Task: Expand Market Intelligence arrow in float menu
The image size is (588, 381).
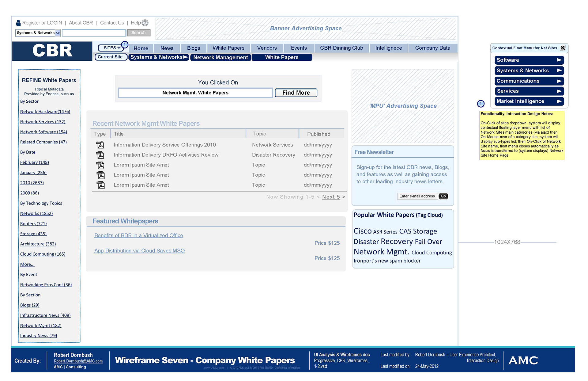Action: [559, 101]
